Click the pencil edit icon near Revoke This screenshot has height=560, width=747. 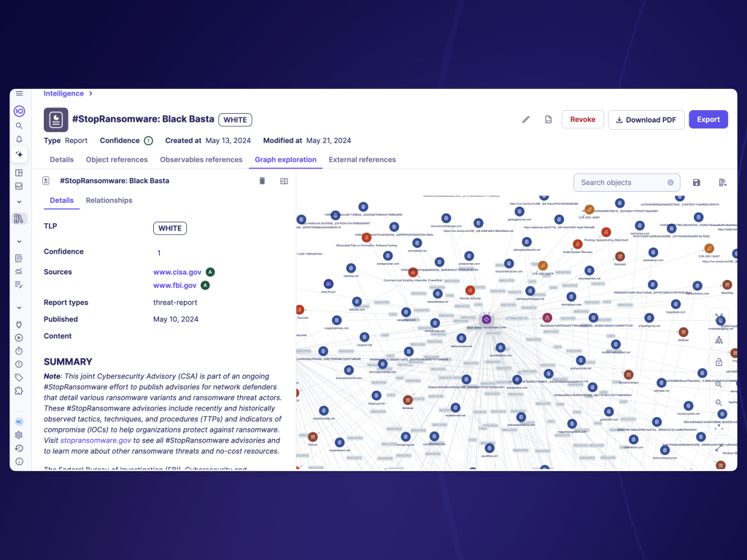[x=525, y=120]
